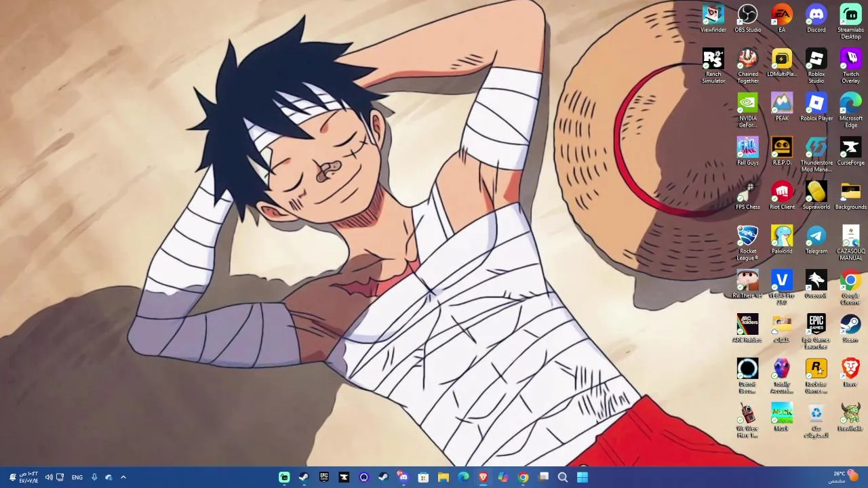Select the ARC Raiders desktop icon
The image size is (868, 488).
point(748,328)
